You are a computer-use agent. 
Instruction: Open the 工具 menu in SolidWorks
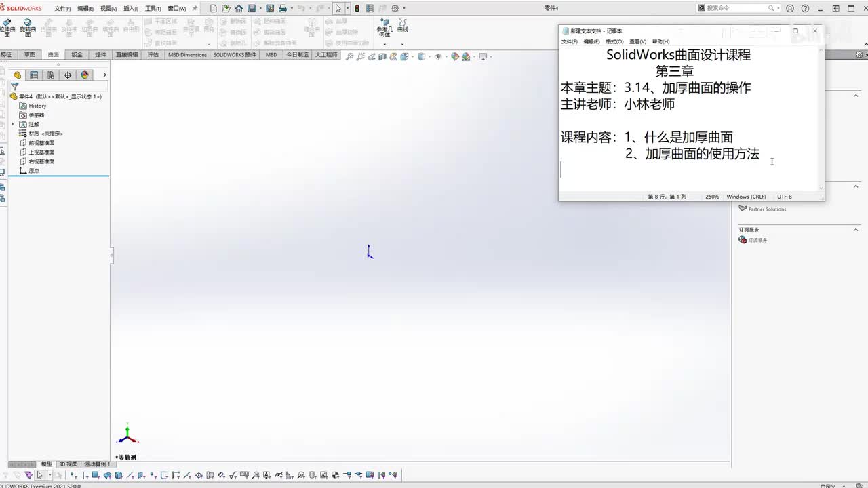point(153,9)
